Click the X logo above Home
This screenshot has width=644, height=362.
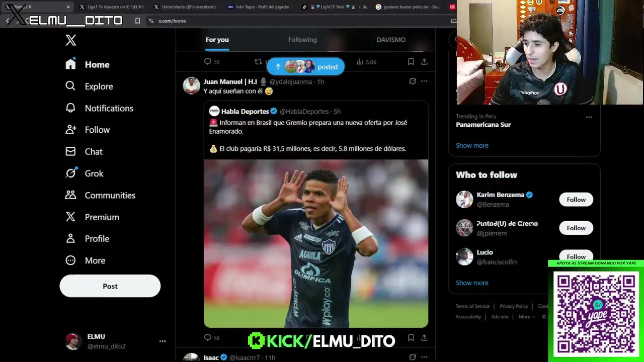[71, 41]
